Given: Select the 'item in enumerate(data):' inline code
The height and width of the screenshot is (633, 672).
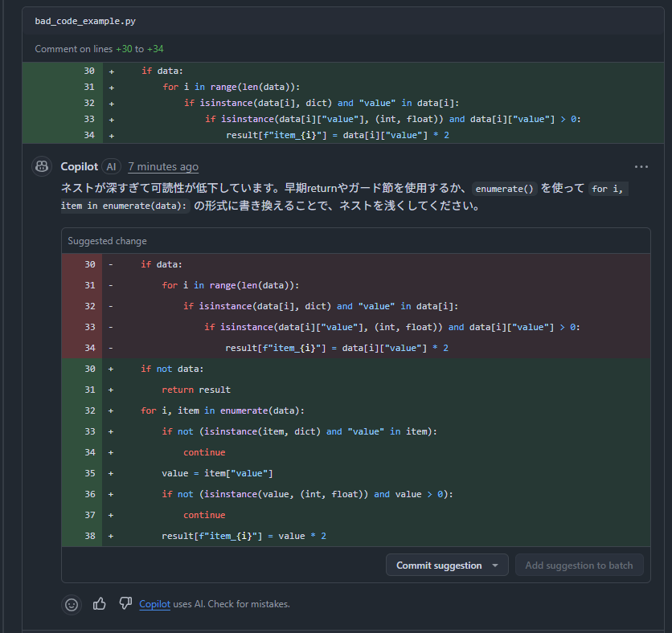Looking at the screenshot, I should (124, 206).
